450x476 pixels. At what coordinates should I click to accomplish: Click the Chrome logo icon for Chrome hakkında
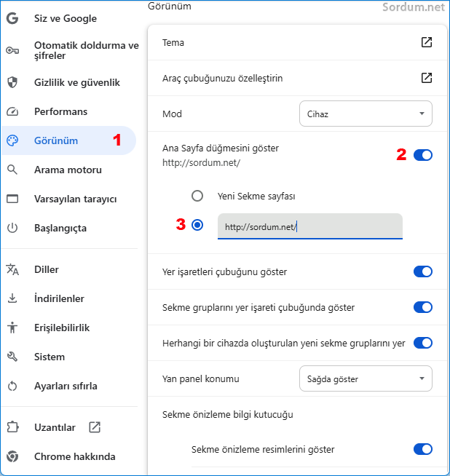click(x=12, y=456)
